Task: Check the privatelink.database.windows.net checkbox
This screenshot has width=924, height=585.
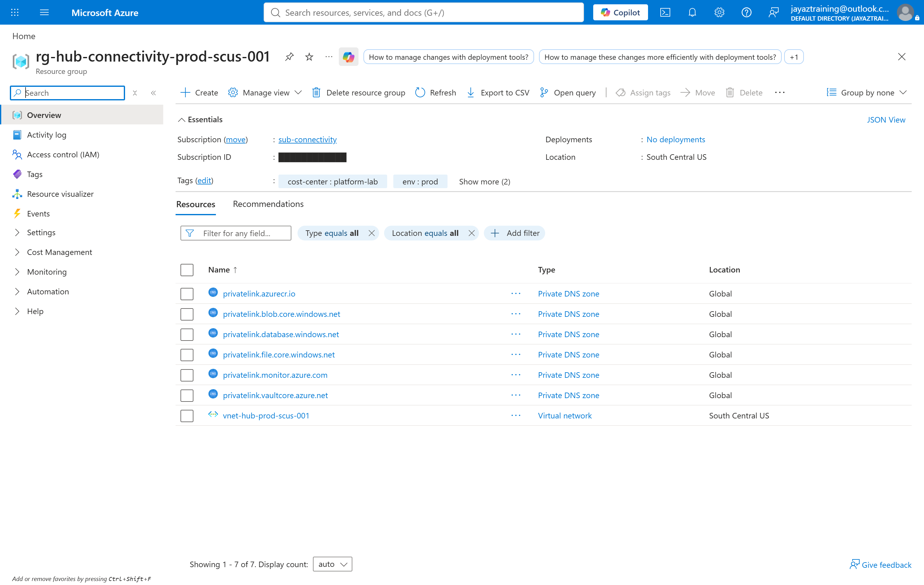Action: tap(187, 334)
